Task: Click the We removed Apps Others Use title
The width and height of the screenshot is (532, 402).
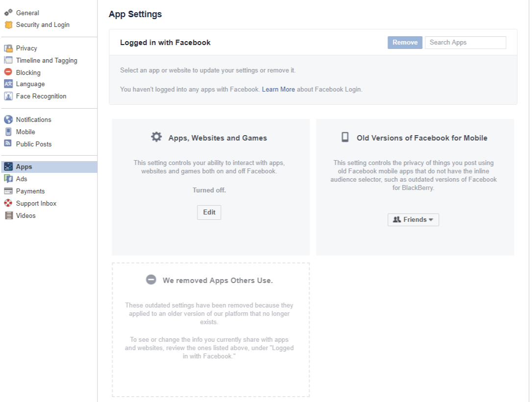Action: pyautogui.click(x=218, y=280)
